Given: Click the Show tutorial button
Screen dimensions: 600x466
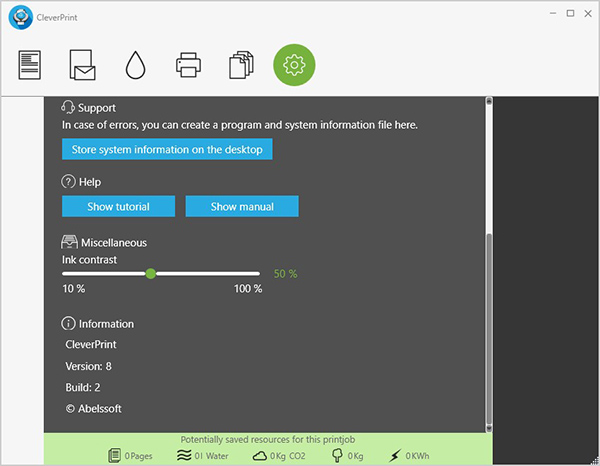Looking at the screenshot, I should 119,206.
